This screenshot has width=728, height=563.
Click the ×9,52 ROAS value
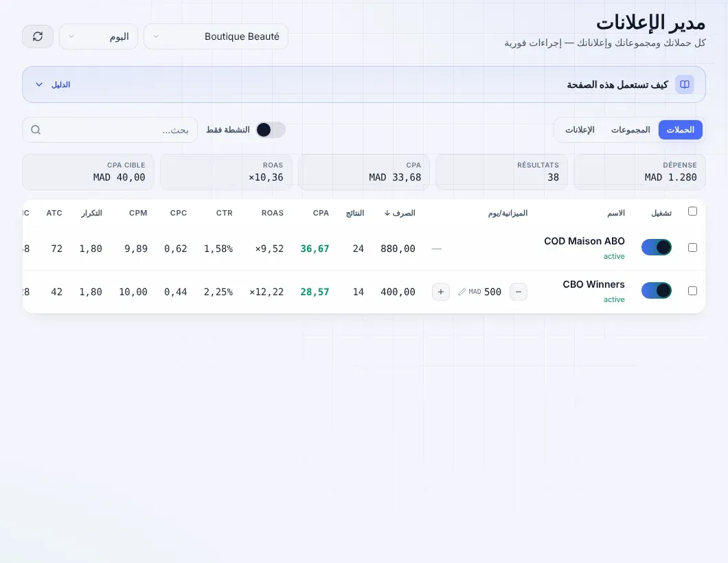(x=269, y=249)
